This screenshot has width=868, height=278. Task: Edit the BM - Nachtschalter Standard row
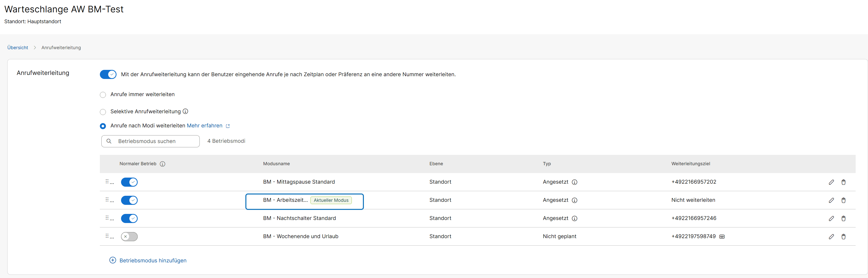[831, 218]
